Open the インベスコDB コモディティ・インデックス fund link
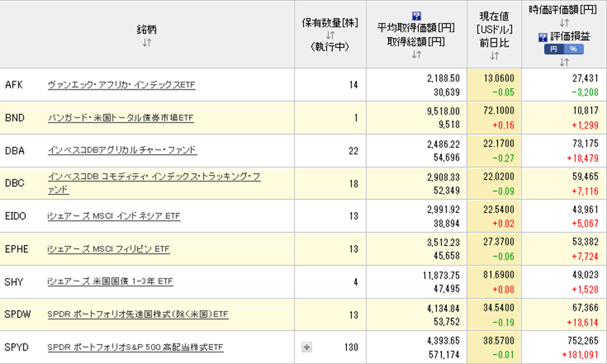607x364 pixels. [x=154, y=178]
